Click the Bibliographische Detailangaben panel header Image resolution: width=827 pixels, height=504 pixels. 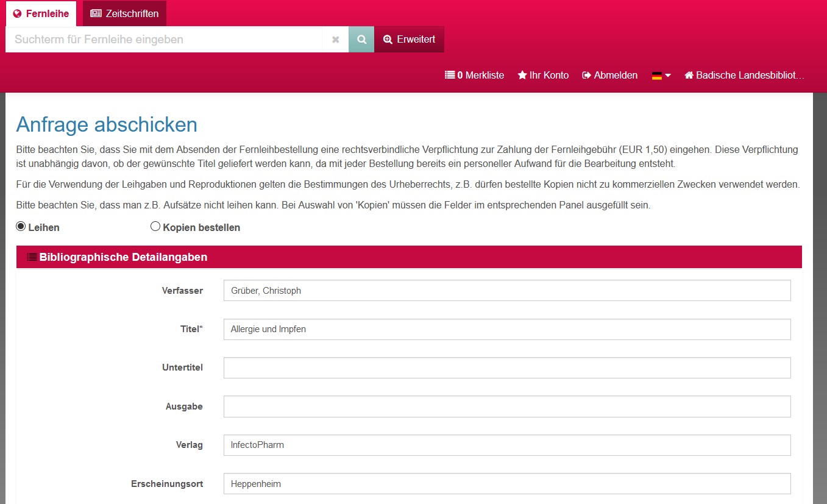(409, 257)
